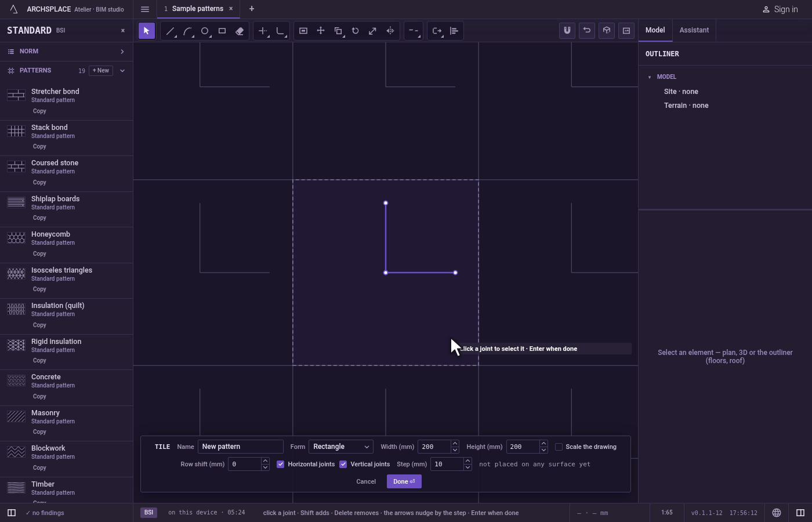Select the Honeycomb pattern thumbnail
Image resolution: width=812 pixels, height=522 pixels.
[16, 238]
